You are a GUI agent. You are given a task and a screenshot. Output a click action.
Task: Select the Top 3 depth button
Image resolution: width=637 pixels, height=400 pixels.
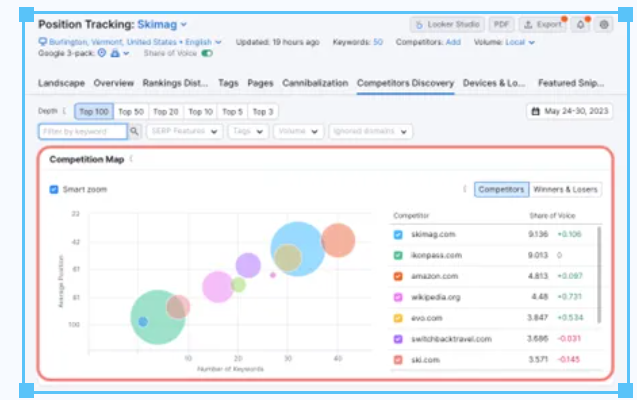263,112
